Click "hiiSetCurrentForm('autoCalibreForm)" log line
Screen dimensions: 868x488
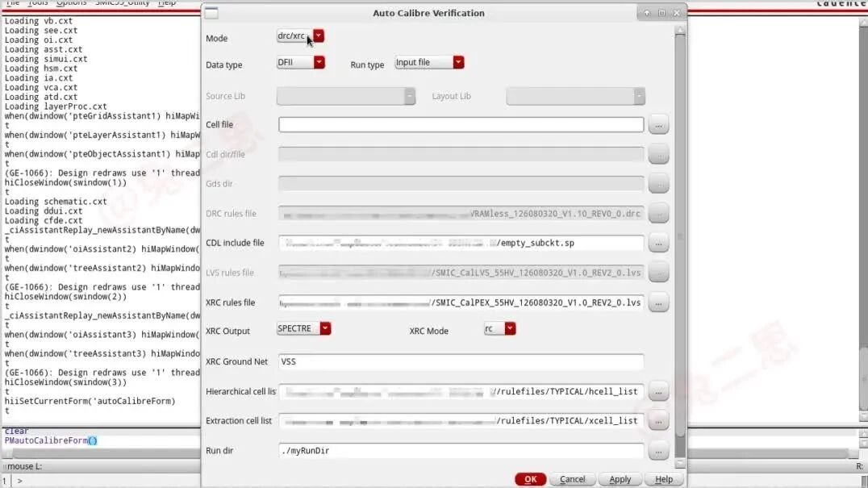coord(90,401)
